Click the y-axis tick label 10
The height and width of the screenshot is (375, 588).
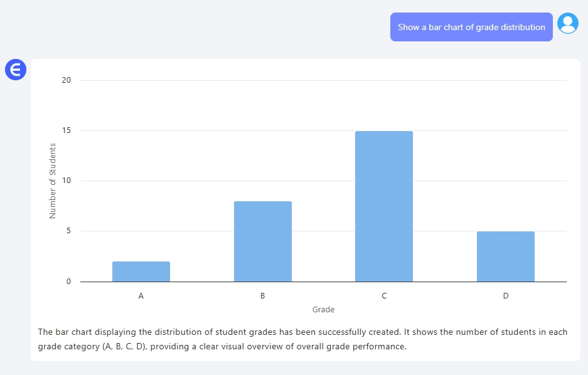[x=67, y=181]
